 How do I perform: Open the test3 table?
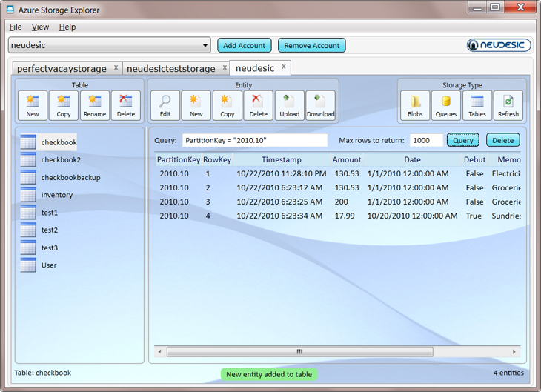click(x=39, y=248)
